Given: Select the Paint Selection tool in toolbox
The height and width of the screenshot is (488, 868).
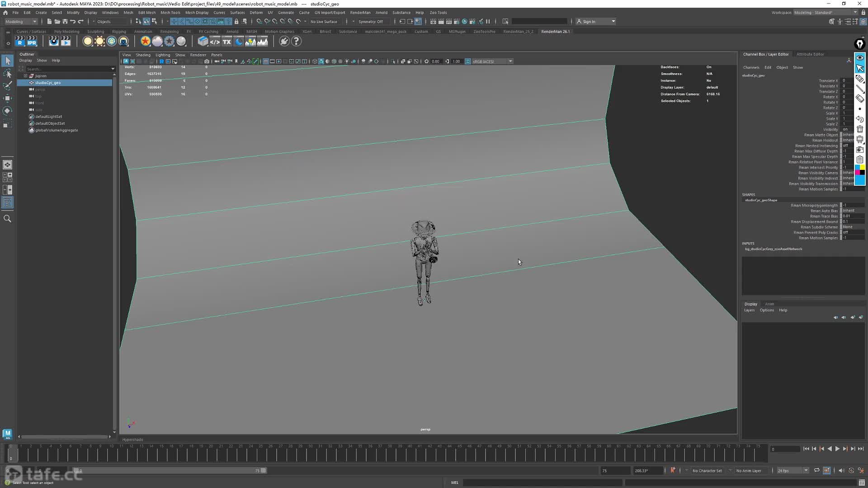Looking at the screenshot, I should pyautogui.click(x=8, y=85).
